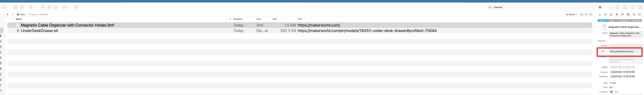Switch to icon grid view
Screen dimensions: 644x95
pyautogui.click(x=581, y=14)
